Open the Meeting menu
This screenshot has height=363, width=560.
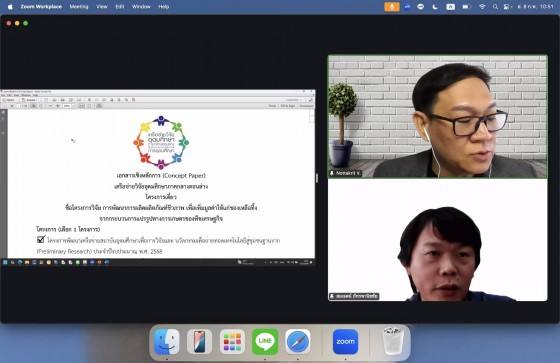point(79,6)
